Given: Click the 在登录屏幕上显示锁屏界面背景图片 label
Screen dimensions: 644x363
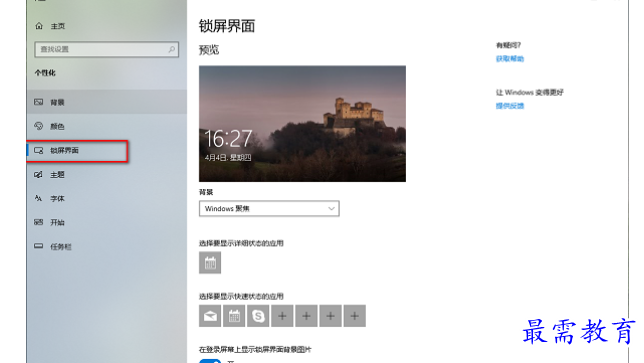Looking at the screenshot, I should tap(255, 349).
